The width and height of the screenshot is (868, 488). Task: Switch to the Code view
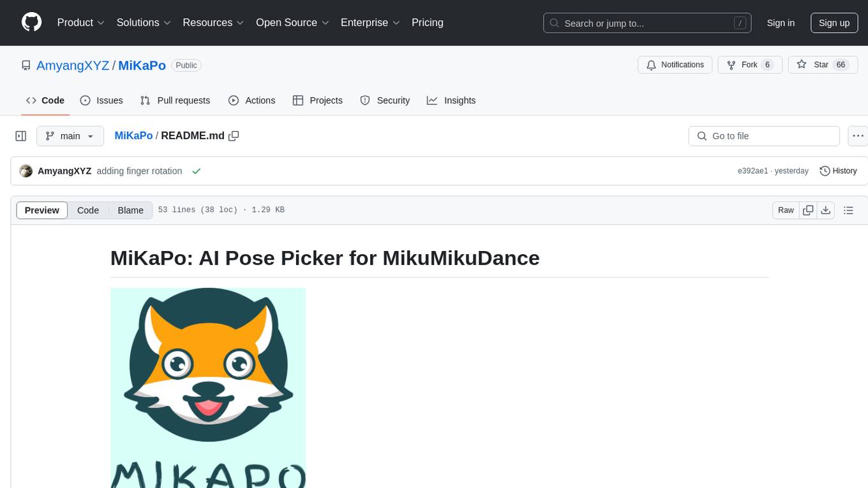(x=88, y=210)
